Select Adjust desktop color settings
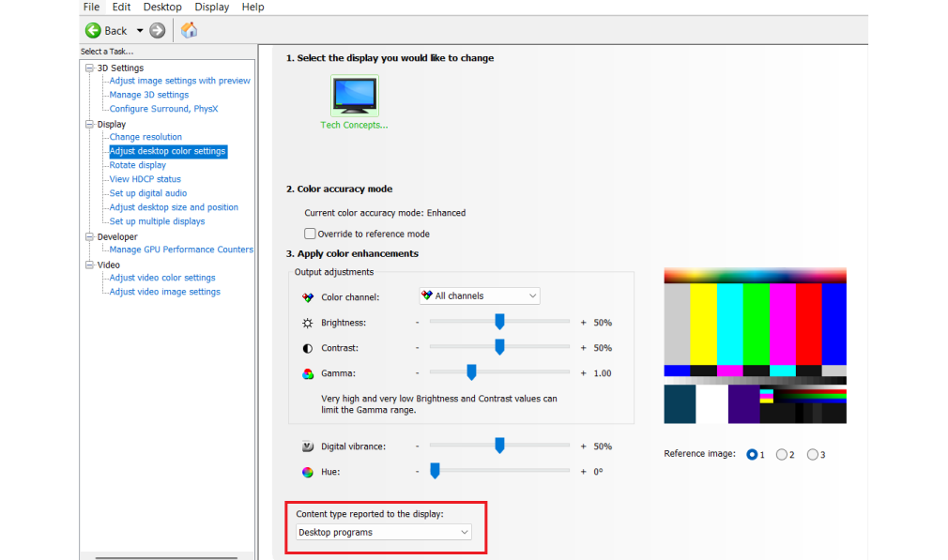This screenshot has width=948, height=560. tap(167, 151)
